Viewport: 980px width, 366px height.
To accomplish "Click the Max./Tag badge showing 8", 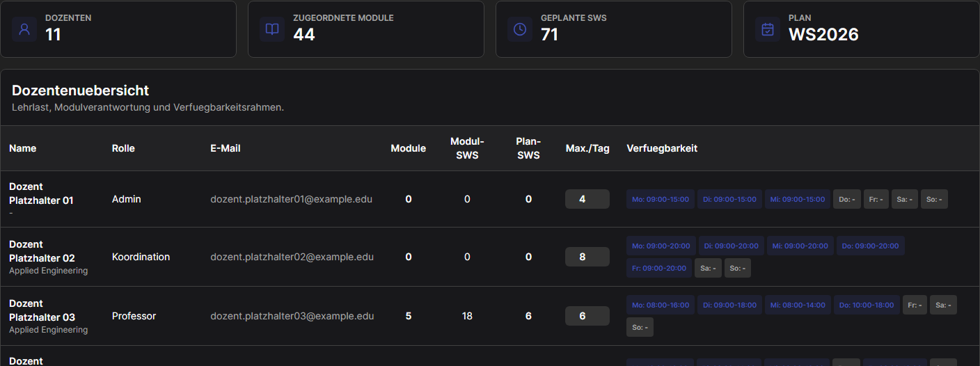I will tap(587, 257).
